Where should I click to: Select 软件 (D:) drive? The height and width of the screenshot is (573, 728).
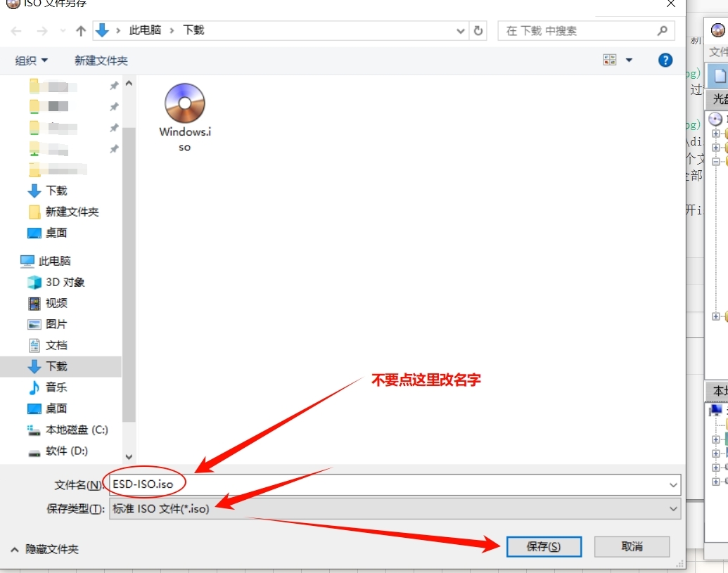point(67,451)
